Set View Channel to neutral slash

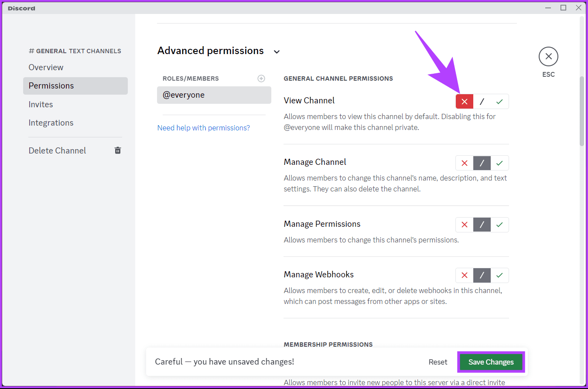tap(482, 102)
